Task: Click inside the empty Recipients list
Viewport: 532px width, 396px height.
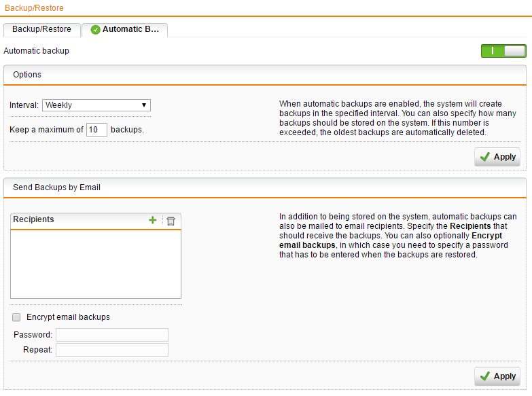Action: coord(96,264)
